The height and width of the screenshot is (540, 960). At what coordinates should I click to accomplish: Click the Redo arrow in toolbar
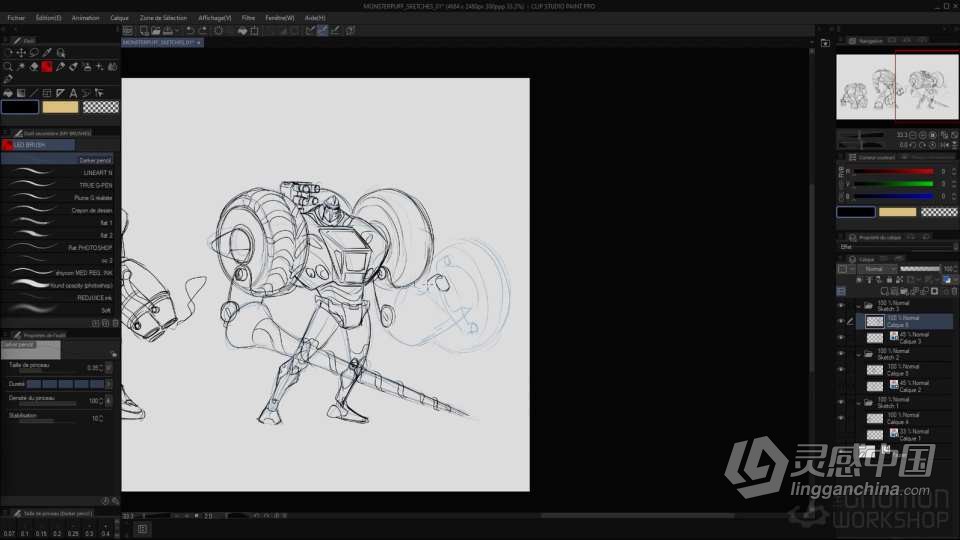203,31
